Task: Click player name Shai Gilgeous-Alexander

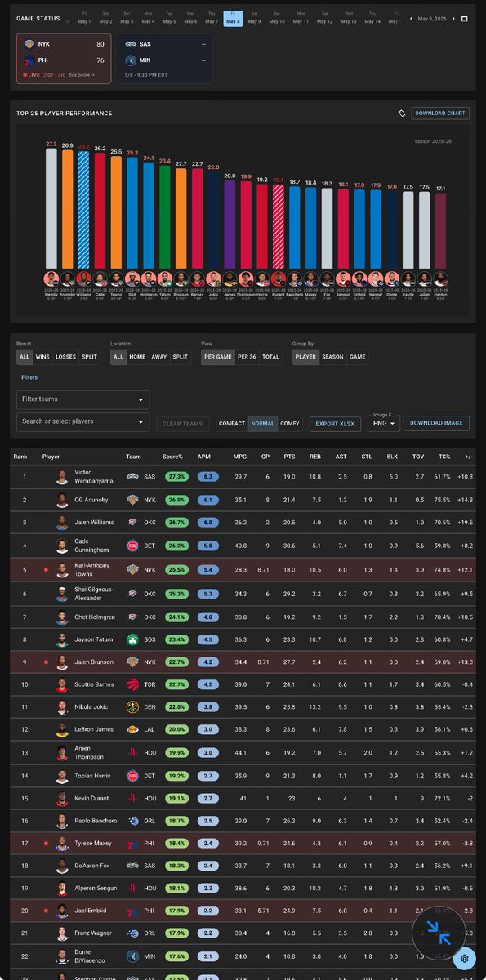Action: pyautogui.click(x=94, y=595)
